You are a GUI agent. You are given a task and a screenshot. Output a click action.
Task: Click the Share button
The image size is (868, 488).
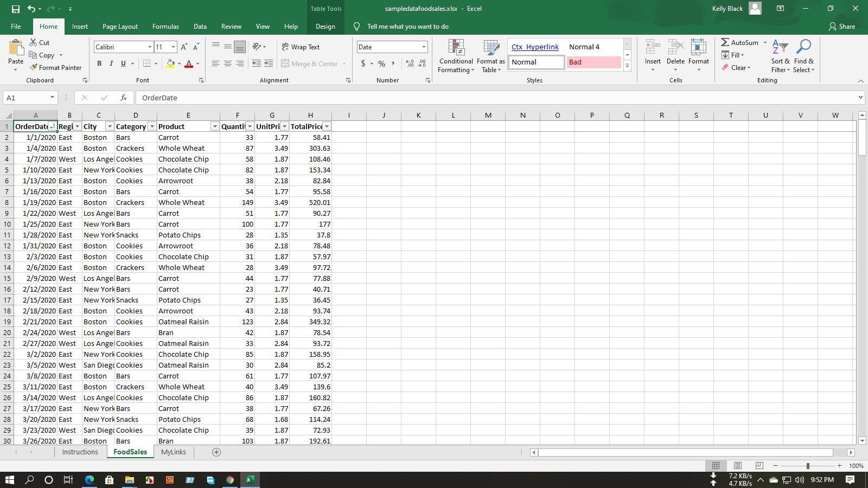(x=841, y=26)
